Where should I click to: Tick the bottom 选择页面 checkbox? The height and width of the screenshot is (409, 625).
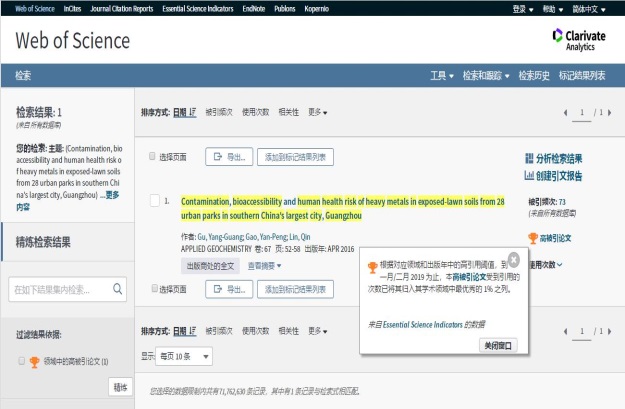pyautogui.click(x=154, y=288)
